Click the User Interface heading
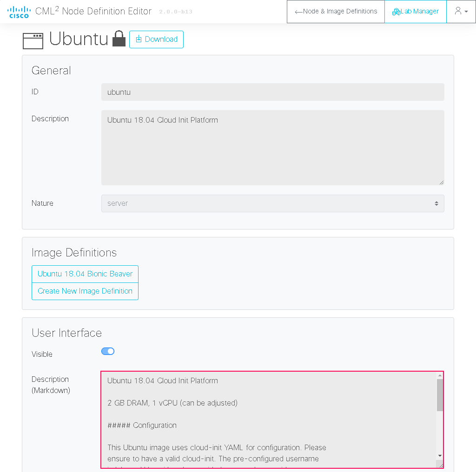Image resolution: width=476 pixels, height=472 pixels. (66, 333)
